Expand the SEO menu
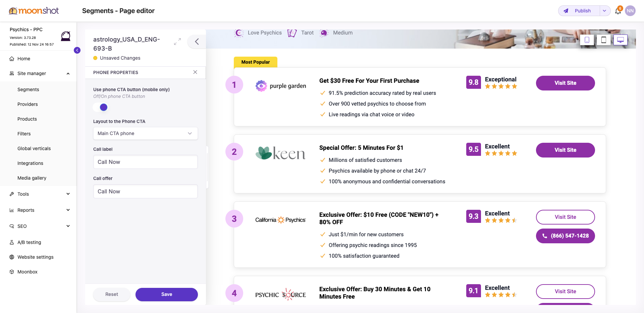This screenshot has height=313, width=644. [68, 226]
